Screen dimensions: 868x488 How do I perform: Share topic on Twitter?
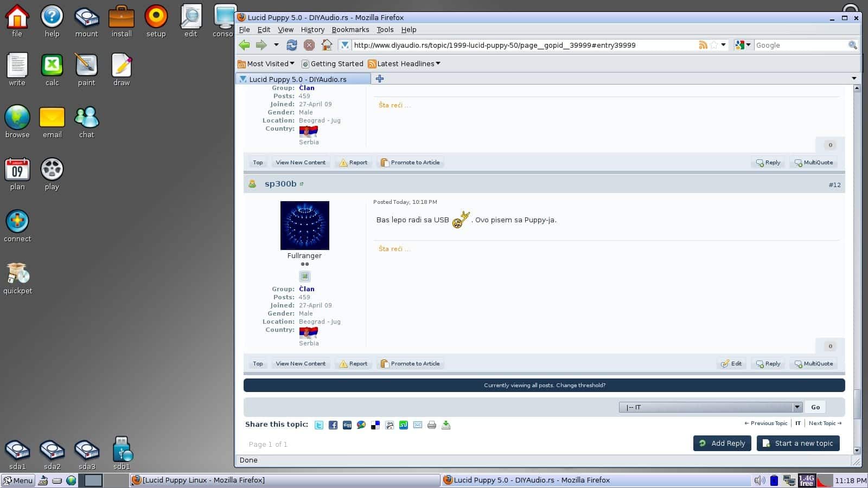[x=319, y=425]
